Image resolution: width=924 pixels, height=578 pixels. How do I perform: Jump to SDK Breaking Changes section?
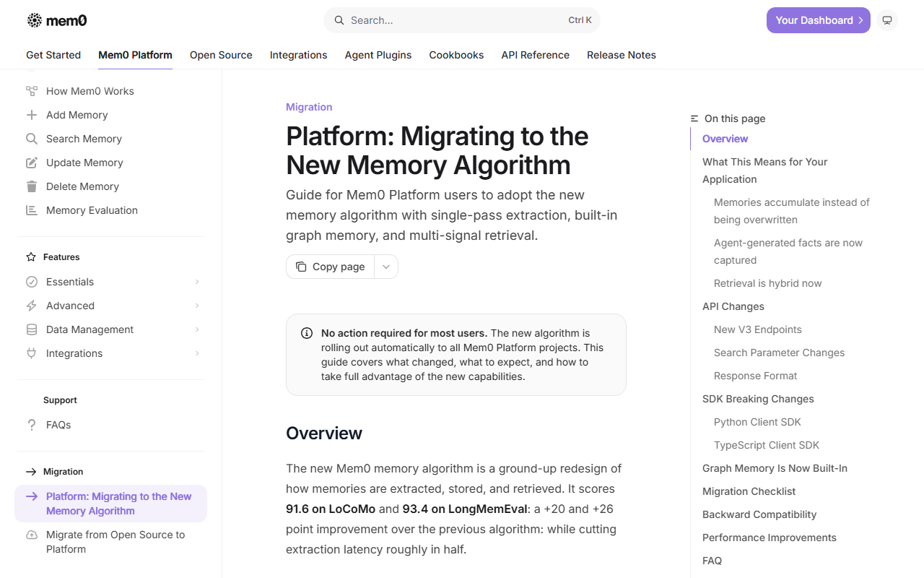click(x=758, y=399)
